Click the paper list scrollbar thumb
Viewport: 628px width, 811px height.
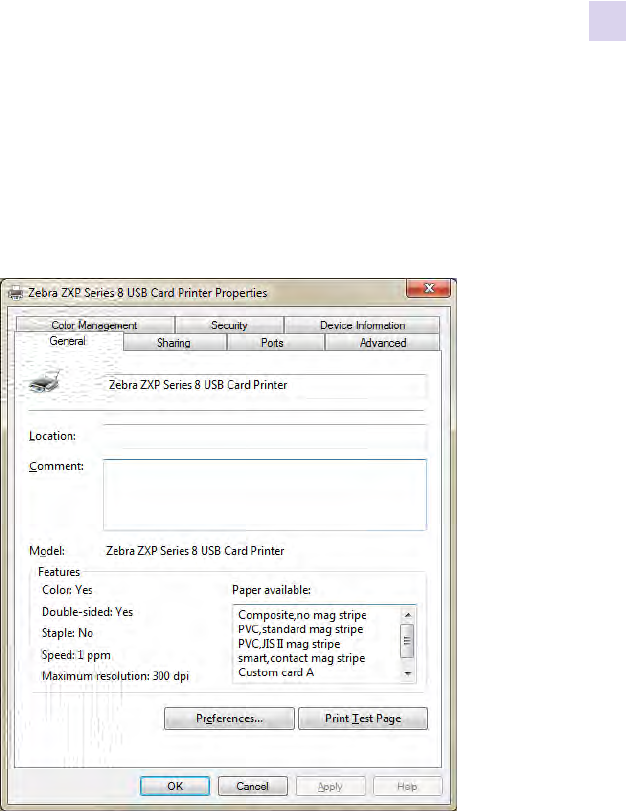(x=407, y=641)
